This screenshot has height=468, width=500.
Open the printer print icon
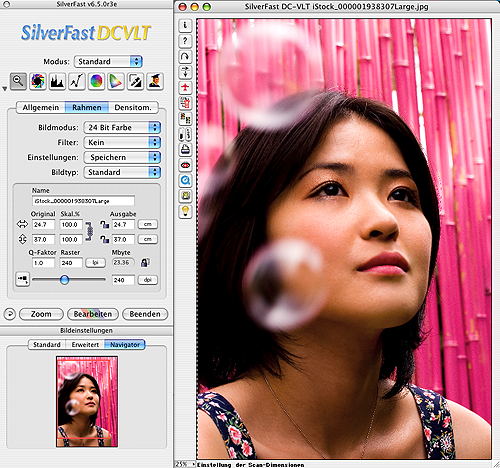pos(185,150)
